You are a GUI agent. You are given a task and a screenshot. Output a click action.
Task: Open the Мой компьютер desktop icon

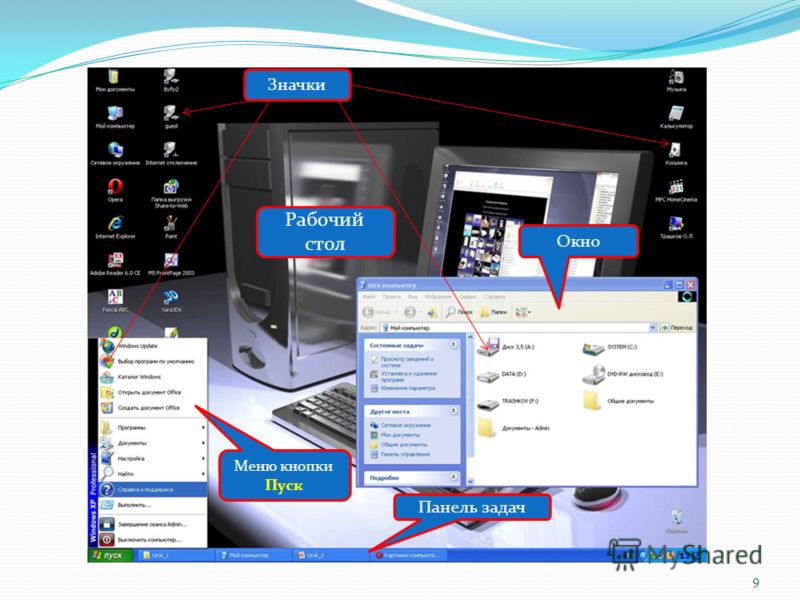click(115, 117)
